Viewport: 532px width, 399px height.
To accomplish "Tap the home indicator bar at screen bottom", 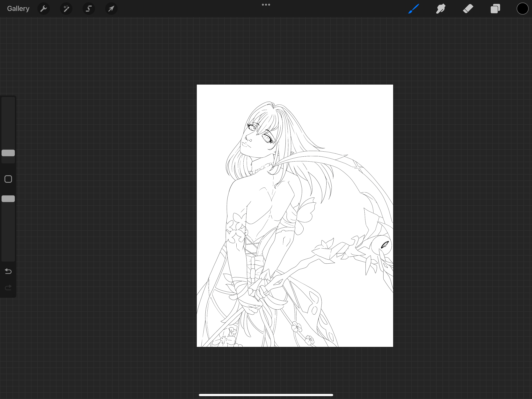I will (266, 395).
